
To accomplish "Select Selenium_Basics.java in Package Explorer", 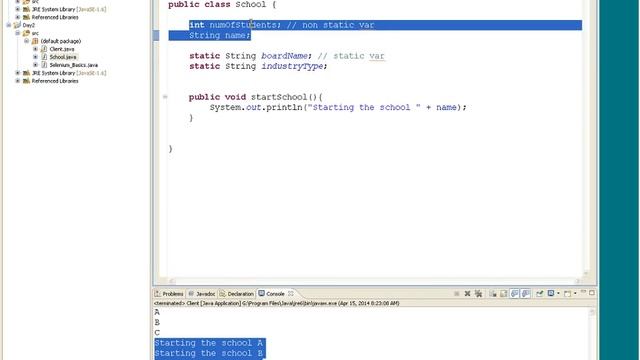I will [73, 65].
